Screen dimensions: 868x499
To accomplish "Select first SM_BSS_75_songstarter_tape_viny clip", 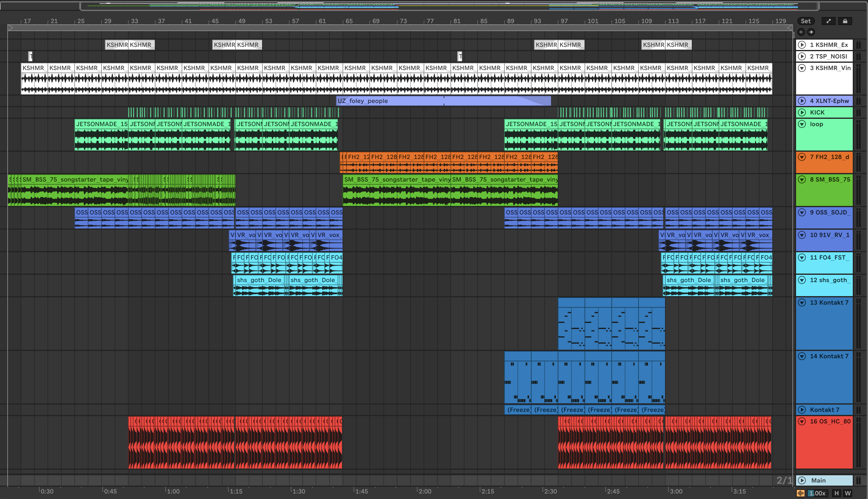I will (75, 190).
